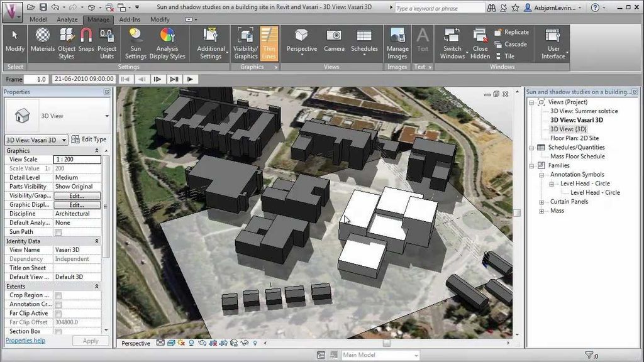Open the Additional Settings dropdown

[211, 43]
